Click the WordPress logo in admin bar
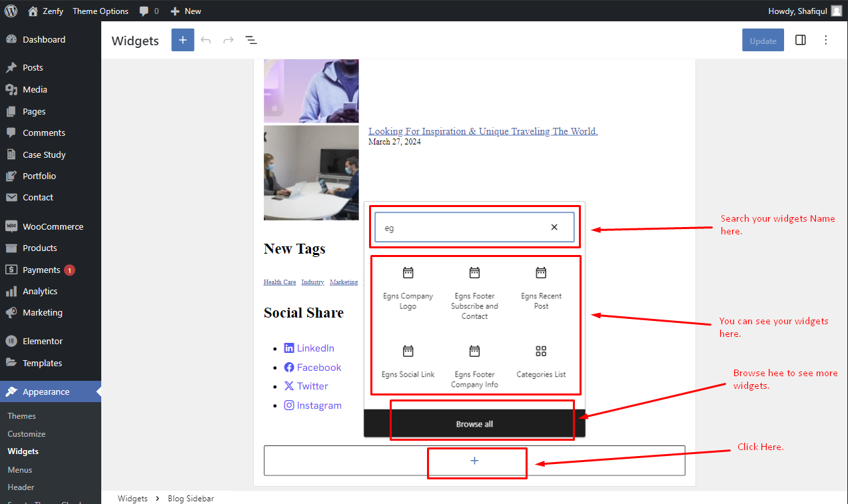 11,11
